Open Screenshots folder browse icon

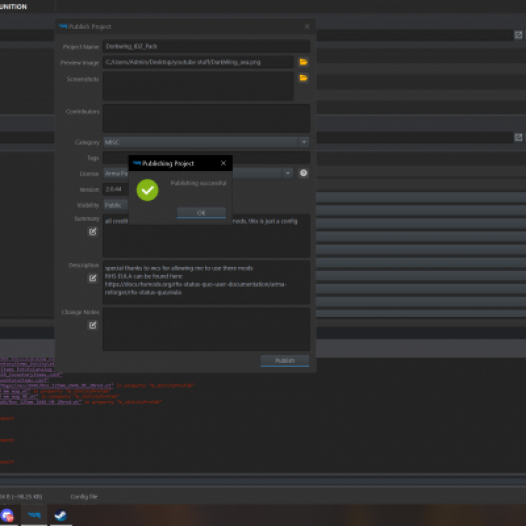pos(303,78)
